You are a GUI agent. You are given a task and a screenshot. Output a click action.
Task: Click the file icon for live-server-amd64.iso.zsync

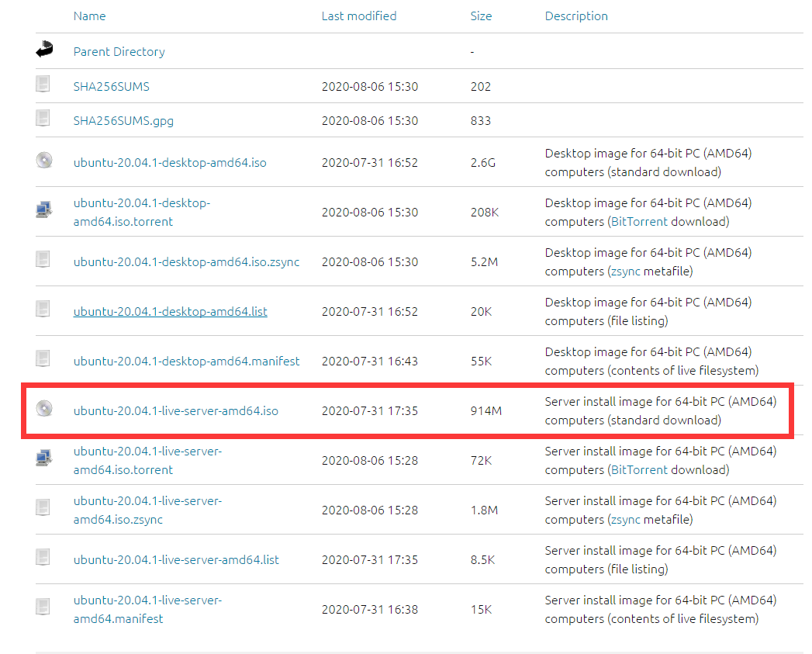pos(43,507)
